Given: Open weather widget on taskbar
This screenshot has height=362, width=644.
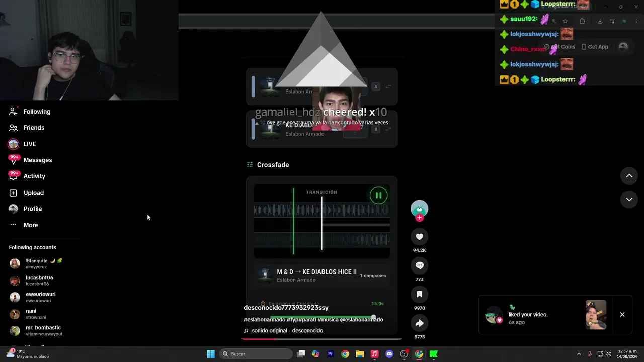Looking at the screenshot, I should 28,354.
